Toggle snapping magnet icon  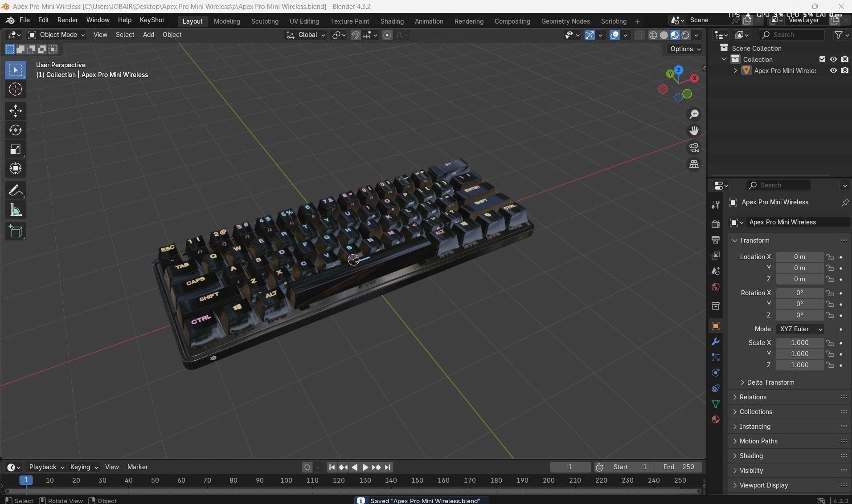coord(355,35)
